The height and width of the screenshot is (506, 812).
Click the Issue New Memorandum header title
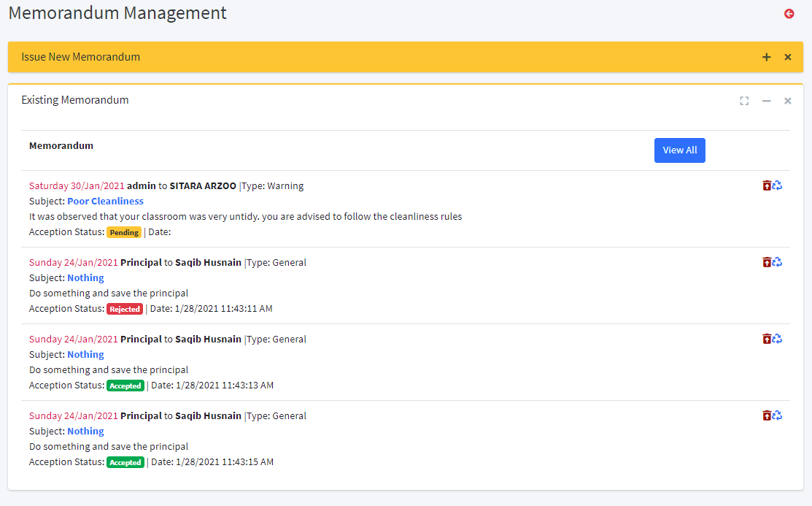80,57
